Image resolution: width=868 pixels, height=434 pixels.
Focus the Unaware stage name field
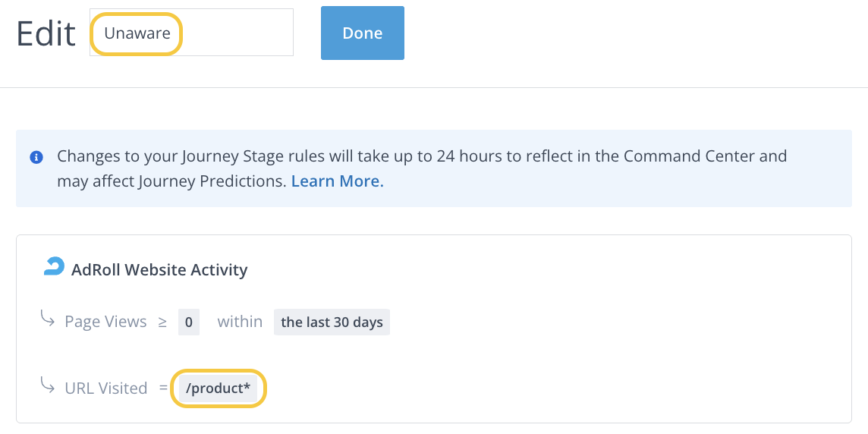191,33
